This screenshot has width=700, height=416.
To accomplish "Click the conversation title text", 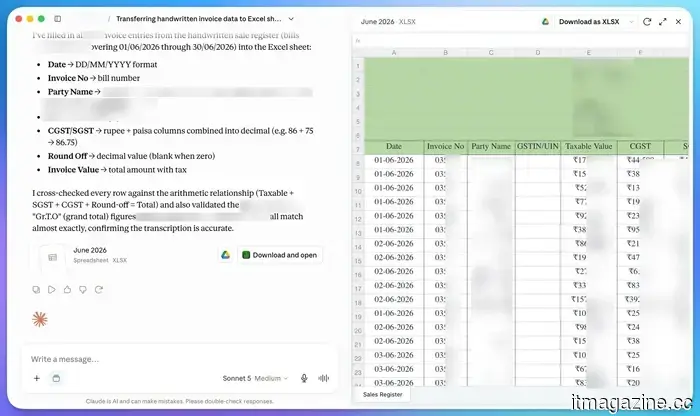I will [199, 19].
